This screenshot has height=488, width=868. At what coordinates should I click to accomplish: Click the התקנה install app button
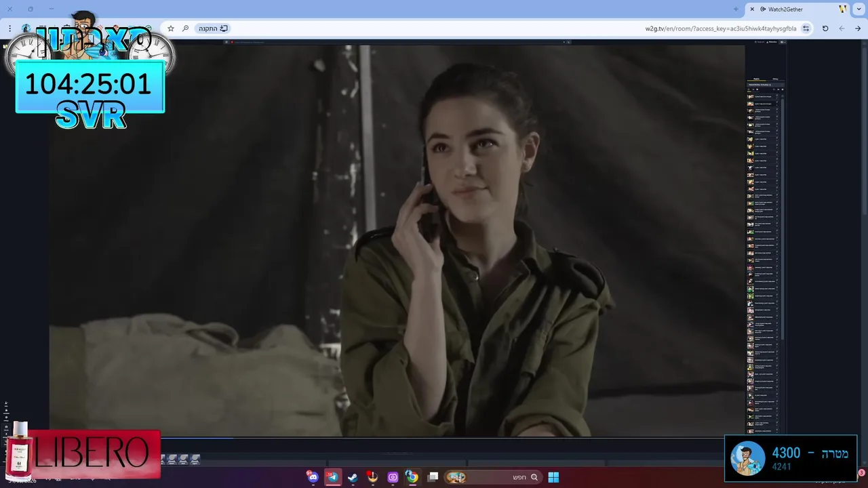click(213, 28)
